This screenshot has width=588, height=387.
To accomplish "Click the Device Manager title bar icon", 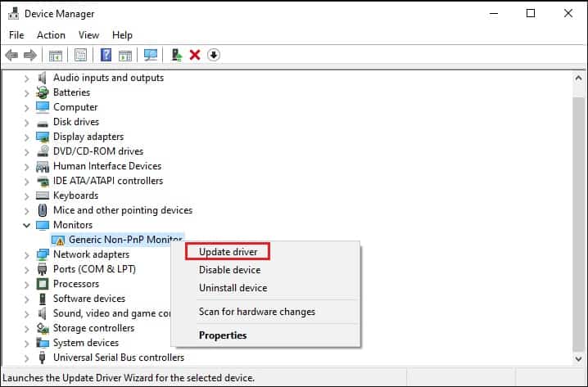I will (13, 13).
